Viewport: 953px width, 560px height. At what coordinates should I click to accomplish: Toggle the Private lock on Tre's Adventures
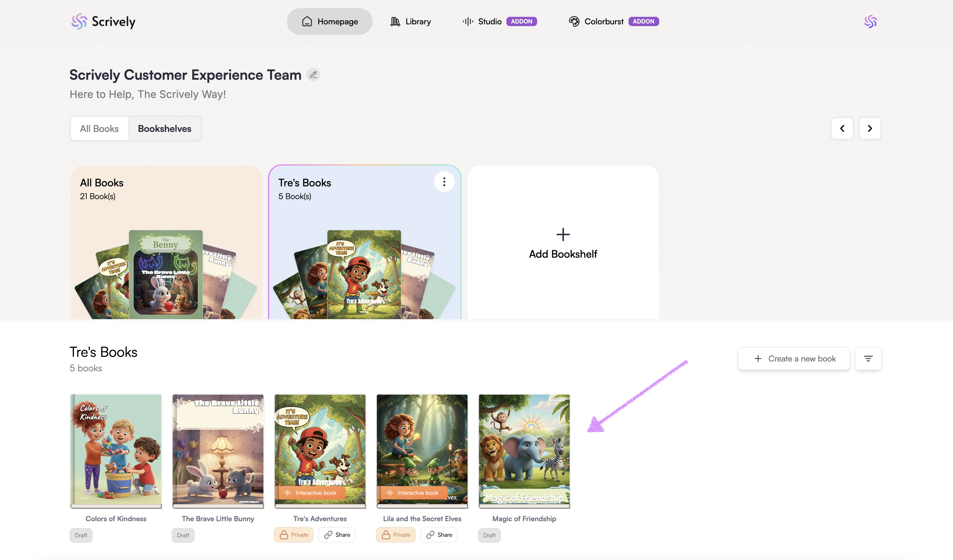pos(293,535)
